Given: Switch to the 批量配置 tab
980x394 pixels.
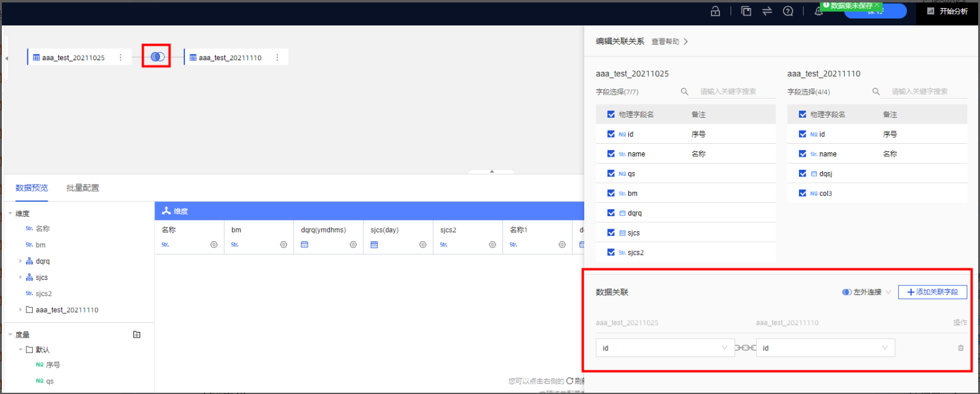Looking at the screenshot, I should tap(82, 188).
